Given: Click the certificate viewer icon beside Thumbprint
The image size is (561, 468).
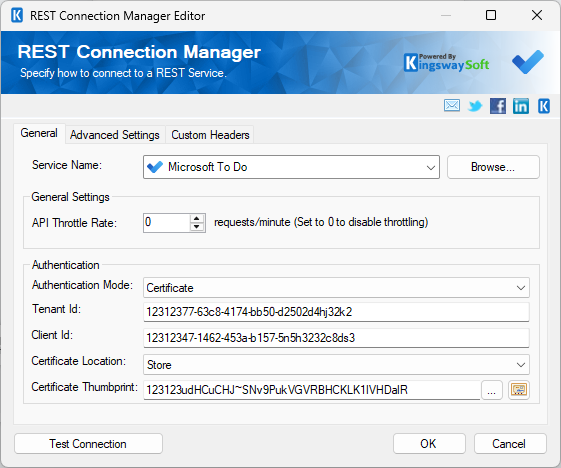Looking at the screenshot, I should 519,390.
